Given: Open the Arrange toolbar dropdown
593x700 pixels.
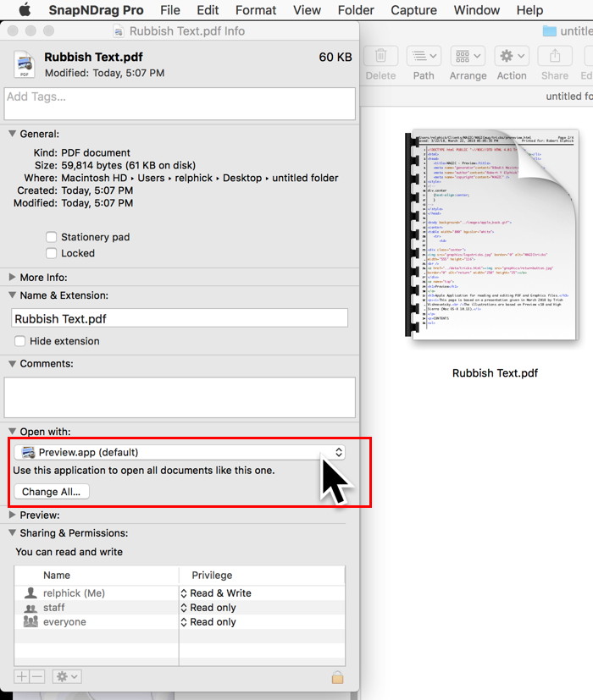Looking at the screenshot, I should (x=468, y=56).
